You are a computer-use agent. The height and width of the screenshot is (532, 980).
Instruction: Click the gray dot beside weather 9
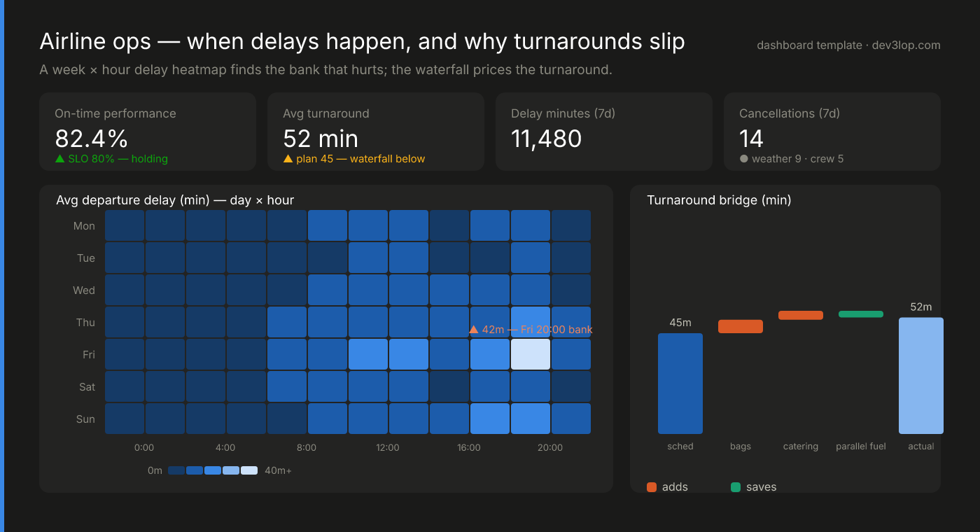(744, 159)
